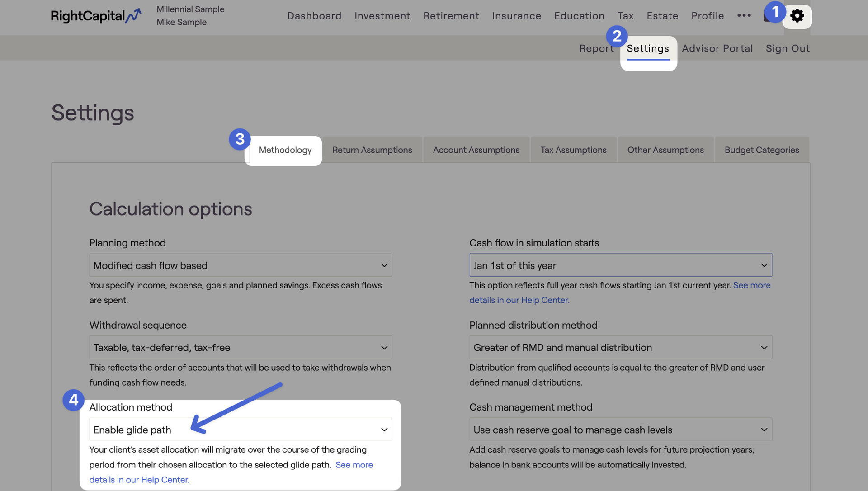This screenshot has width=868, height=491.
Task: Open the Account Assumptions tab
Action: coord(476,150)
